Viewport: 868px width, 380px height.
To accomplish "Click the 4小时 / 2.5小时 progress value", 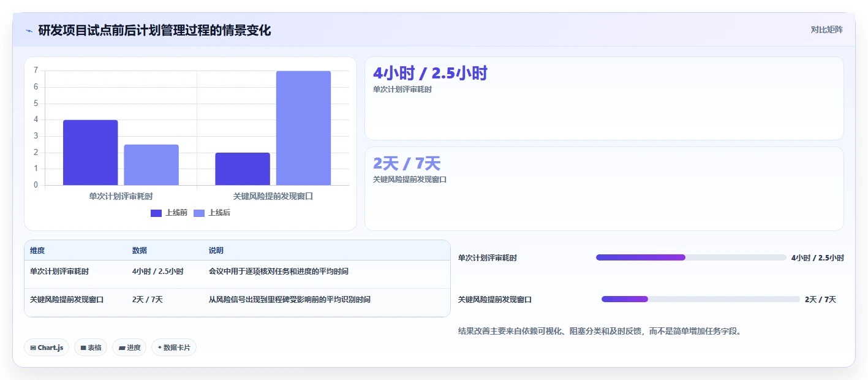I will coord(818,258).
